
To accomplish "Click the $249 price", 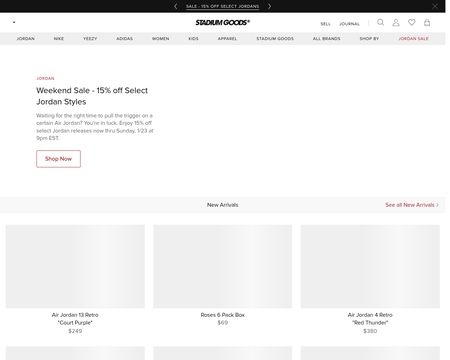I will [x=75, y=331].
